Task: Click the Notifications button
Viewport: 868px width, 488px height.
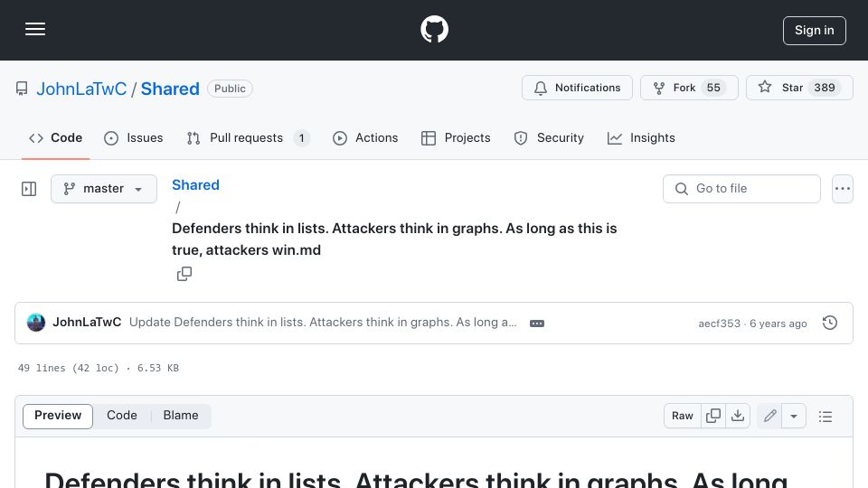Action: pos(577,88)
